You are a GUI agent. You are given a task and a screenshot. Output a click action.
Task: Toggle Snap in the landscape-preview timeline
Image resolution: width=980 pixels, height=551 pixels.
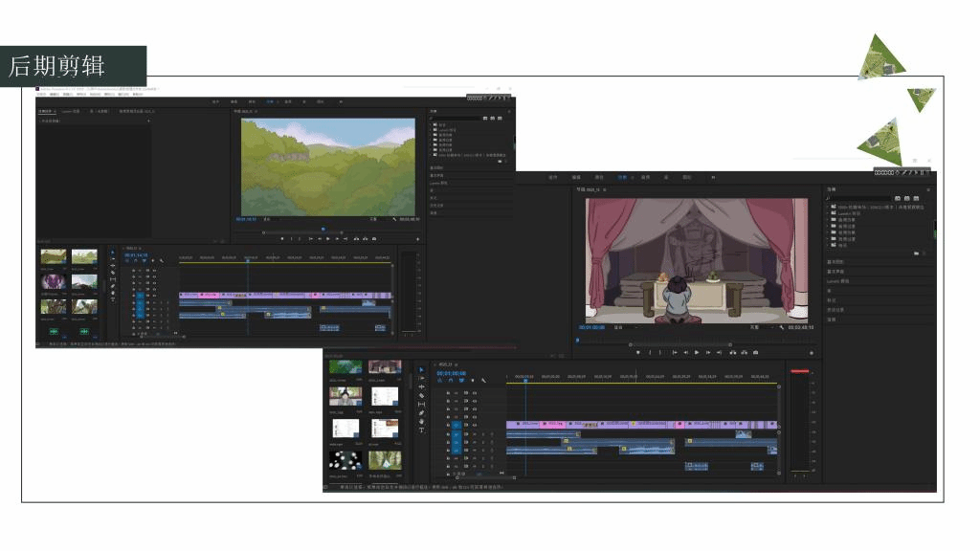tap(136, 260)
